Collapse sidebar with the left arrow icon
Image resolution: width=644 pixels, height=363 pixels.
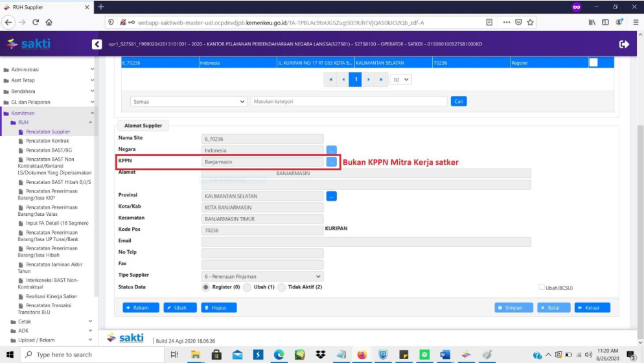point(97,44)
